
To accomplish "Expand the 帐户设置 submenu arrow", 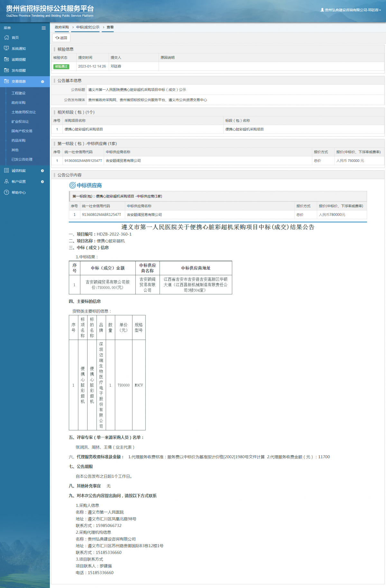I will click(x=42, y=182).
